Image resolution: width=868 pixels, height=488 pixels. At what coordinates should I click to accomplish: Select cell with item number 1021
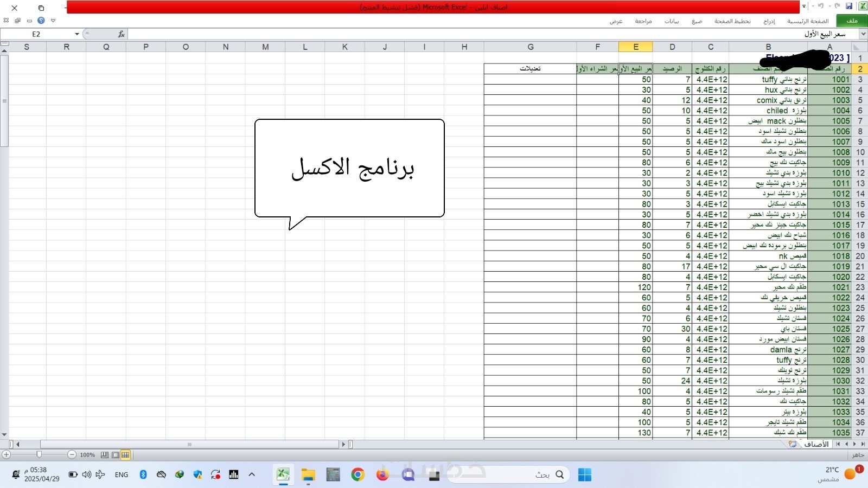(x=830, y=287)
